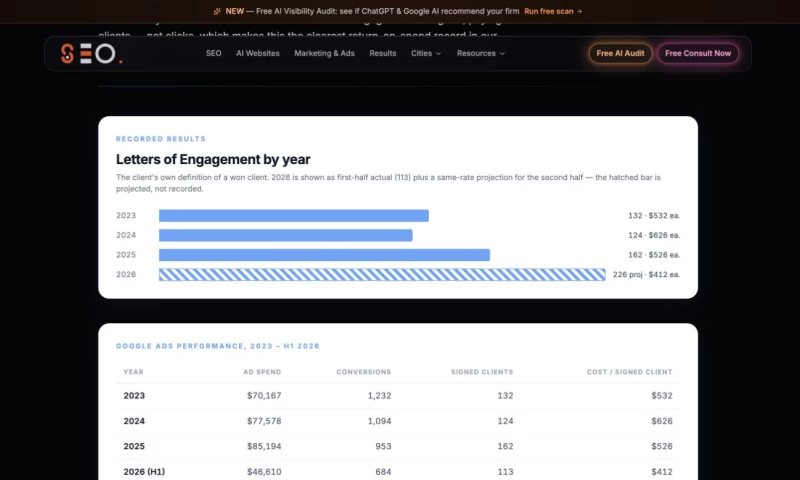
Task: Click the 124 signed clients cell
Action: click(506, 421)
